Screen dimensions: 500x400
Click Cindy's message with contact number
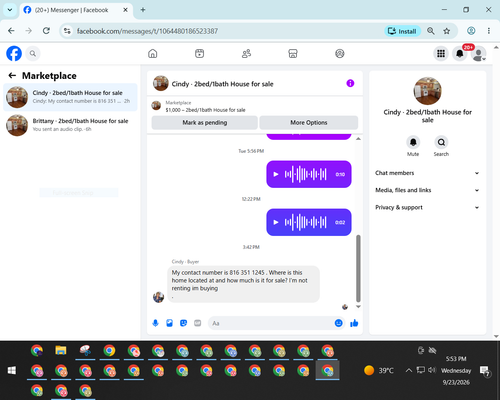243,284
